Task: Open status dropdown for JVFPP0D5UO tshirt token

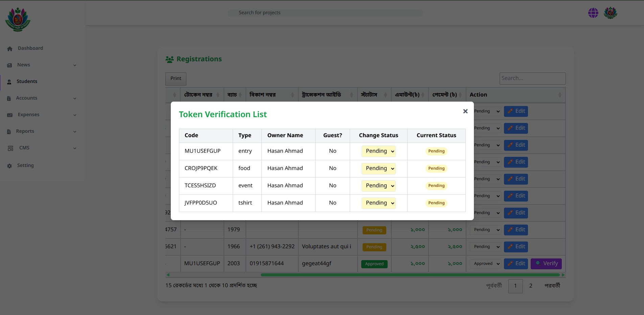Action: tap(378, 203)
